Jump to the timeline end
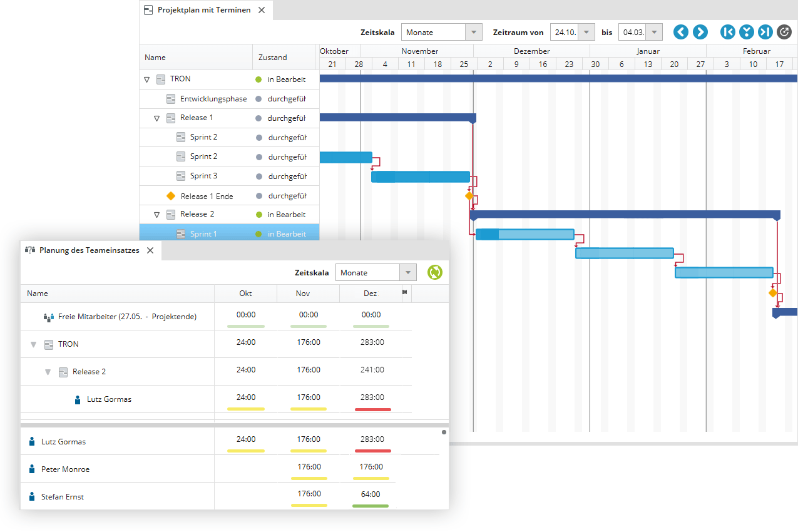 pyautogui.click(x=765, y=32)
